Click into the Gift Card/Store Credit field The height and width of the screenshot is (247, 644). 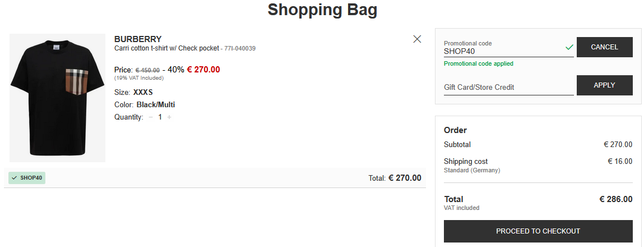click(508, 87)
